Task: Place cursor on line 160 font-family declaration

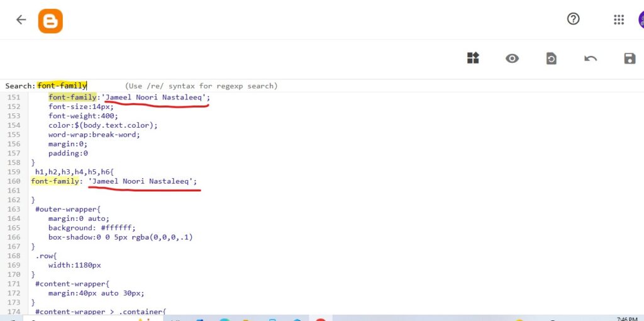Action: [x=114, y=181]
